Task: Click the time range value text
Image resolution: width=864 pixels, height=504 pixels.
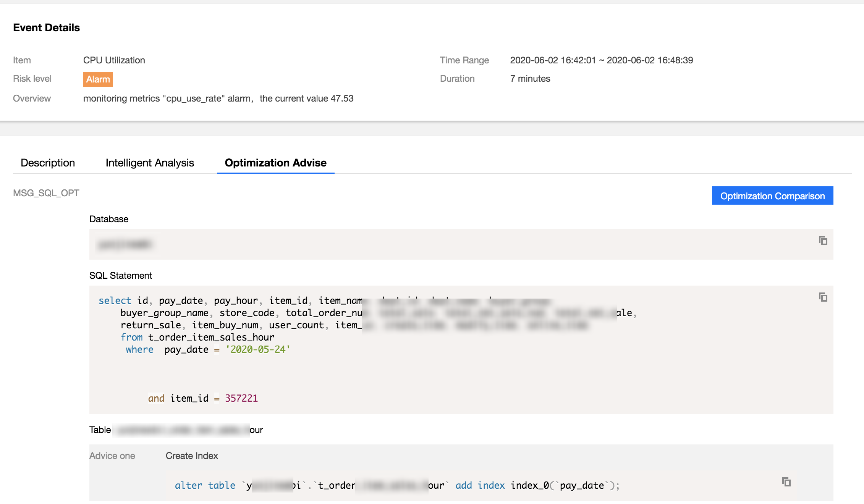Action: click(x=601, y=60)
